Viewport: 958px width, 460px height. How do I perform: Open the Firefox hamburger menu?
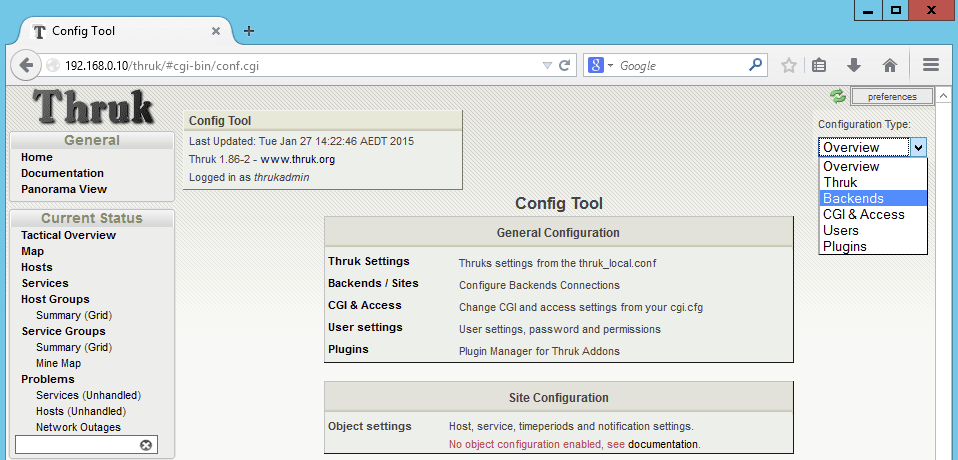click(931, 65)
